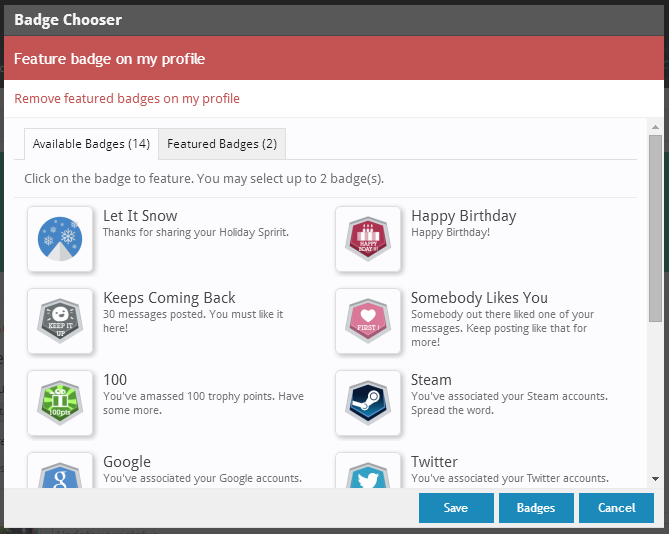This screenshot has width=669, height=534.
Task: Click the Save button
Action: [456, 508]
